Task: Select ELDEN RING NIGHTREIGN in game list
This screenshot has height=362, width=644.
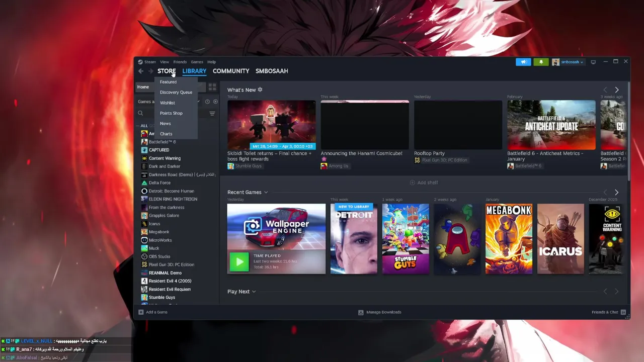Action: pos(173,199)
